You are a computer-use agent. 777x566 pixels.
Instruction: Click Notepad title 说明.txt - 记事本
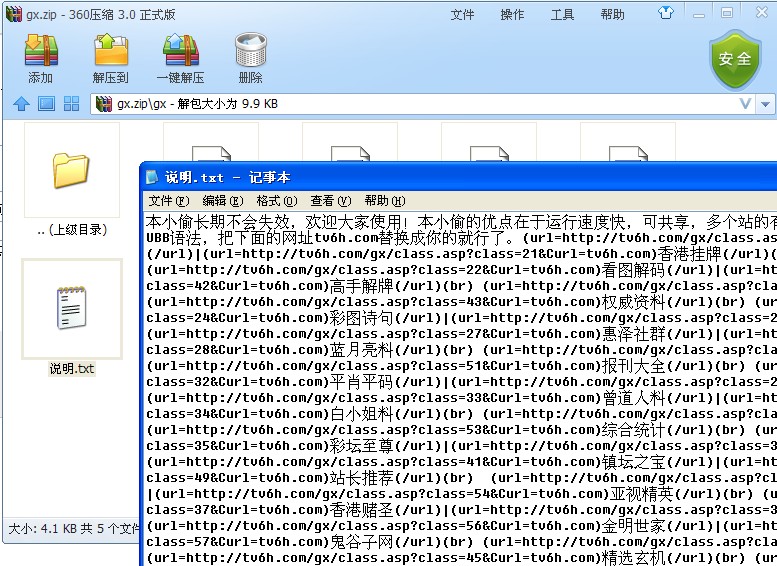click(228, 177)
